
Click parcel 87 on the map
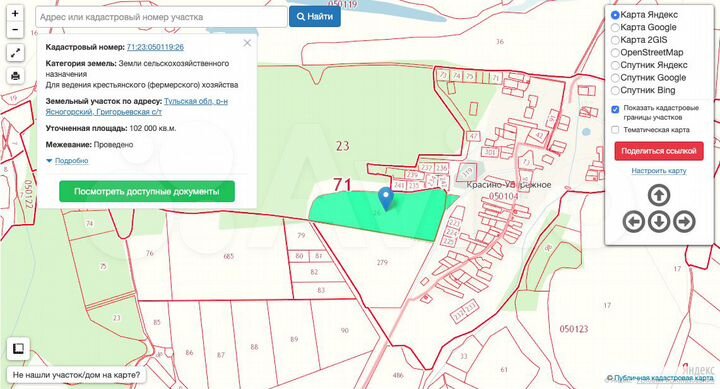pos(221,355)
